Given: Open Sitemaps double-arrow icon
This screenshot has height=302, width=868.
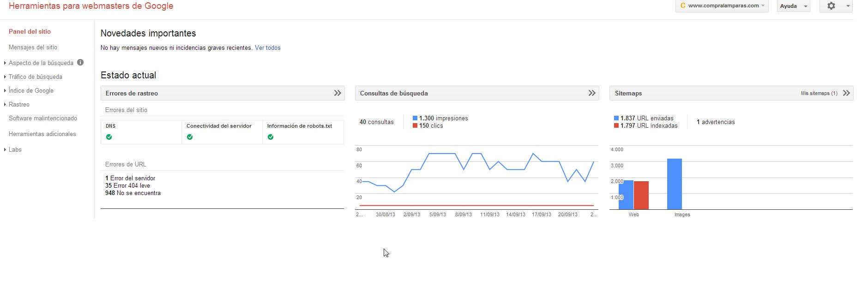Looking at the screenshot, I should [x=846, y=93].
